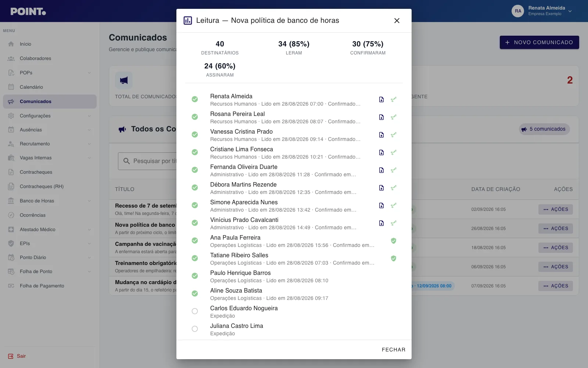Download document for Débora Martins Rezende
588x368 pixels.
coord(381,188)
